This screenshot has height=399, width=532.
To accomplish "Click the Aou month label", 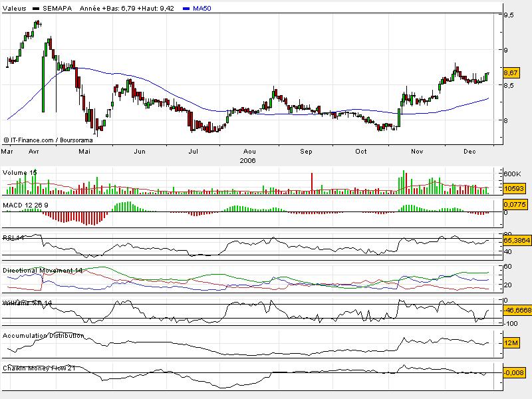I will click(x=250, y=152).
